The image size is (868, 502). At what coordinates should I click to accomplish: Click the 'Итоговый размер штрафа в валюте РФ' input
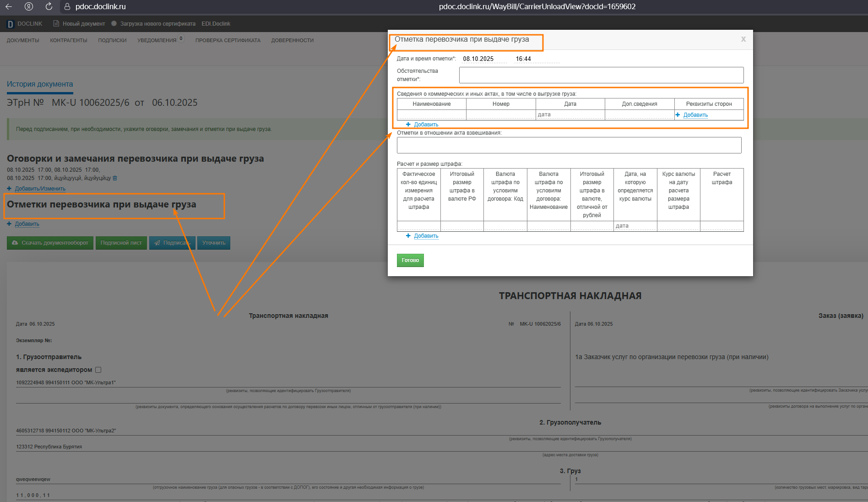coord(462,226)
